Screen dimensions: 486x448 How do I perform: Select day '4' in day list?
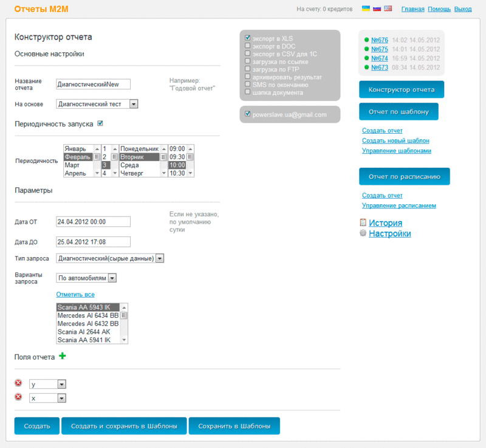point(106,173)
